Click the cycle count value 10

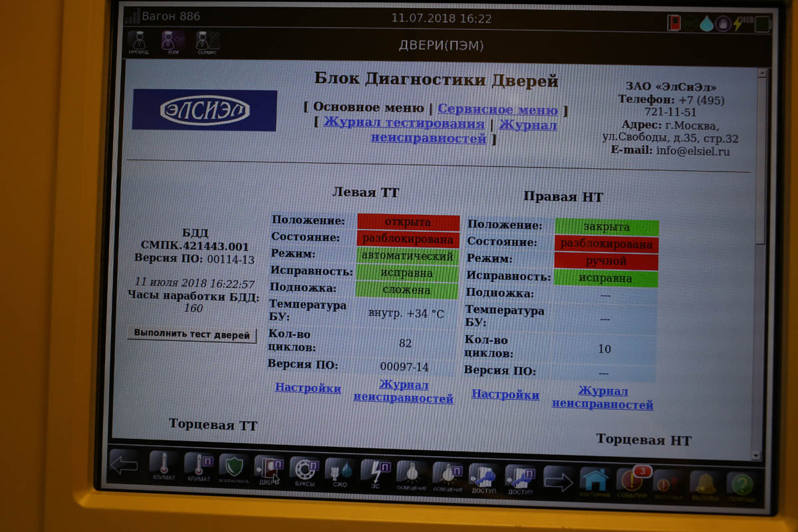(604, 348)
